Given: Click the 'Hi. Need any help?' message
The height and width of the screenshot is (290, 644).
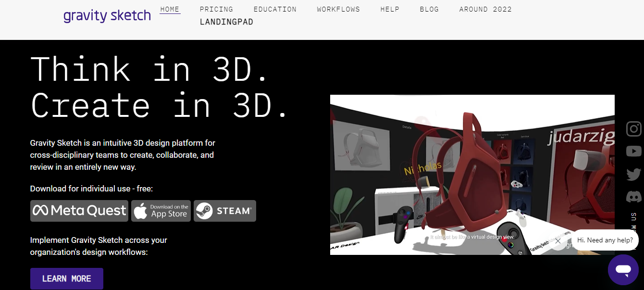Looking at the screenshot, I should click(x=605, y=240).
